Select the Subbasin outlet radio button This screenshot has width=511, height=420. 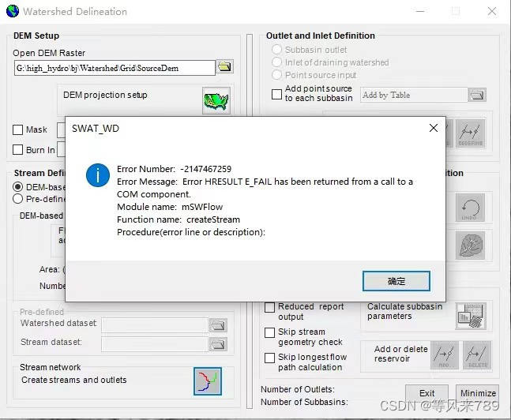276,50
